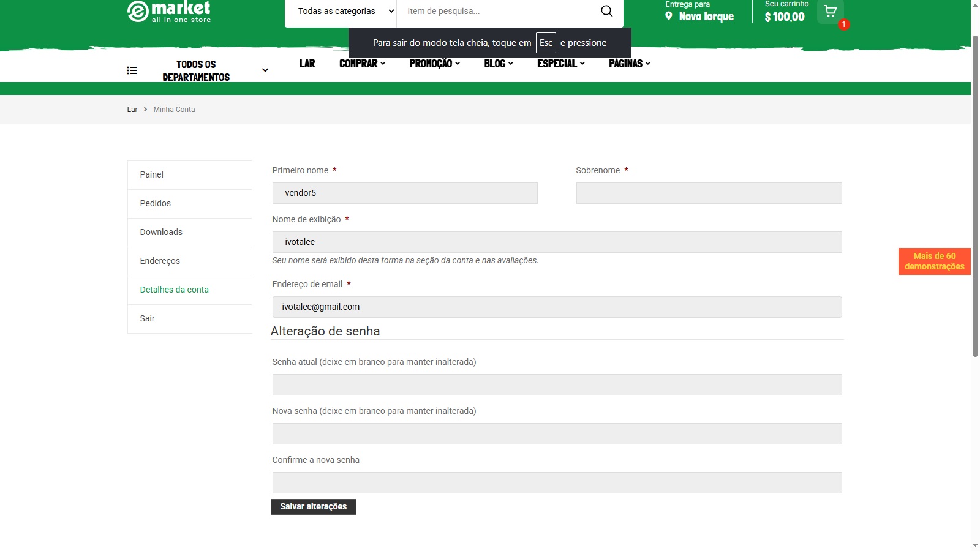This screenshot has height=551, width=980.
Task: Expand the Promoção menu
Action: [x=434, y=64]
